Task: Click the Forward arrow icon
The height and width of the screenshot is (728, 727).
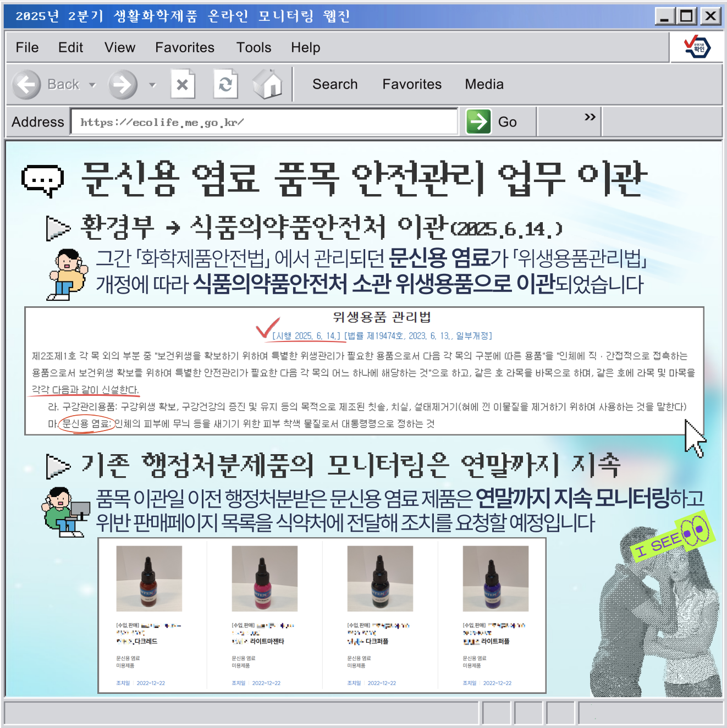Action: point(123,85)
